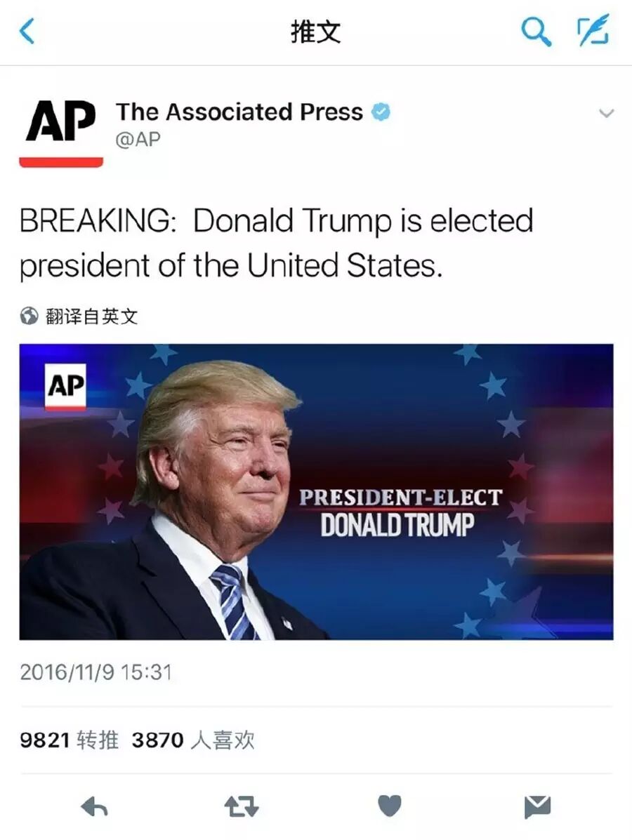Compose a new tweet with quill icon

593,31
